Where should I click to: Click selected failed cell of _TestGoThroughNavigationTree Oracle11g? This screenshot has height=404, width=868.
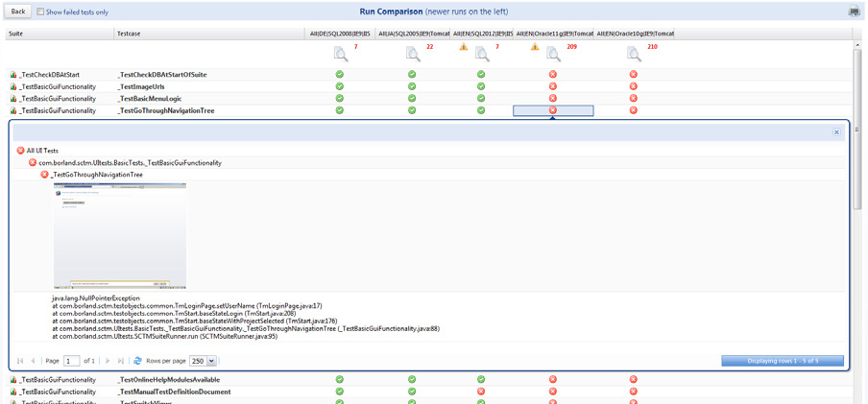pos(554,110)
